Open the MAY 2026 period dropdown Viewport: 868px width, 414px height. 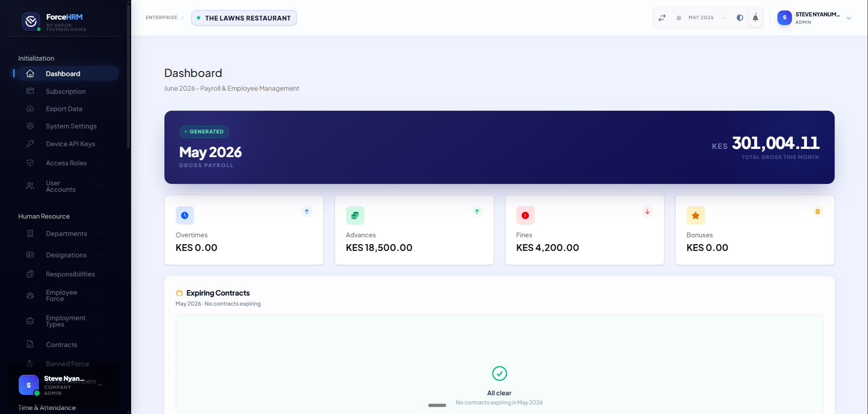click(x=701, y=18)
